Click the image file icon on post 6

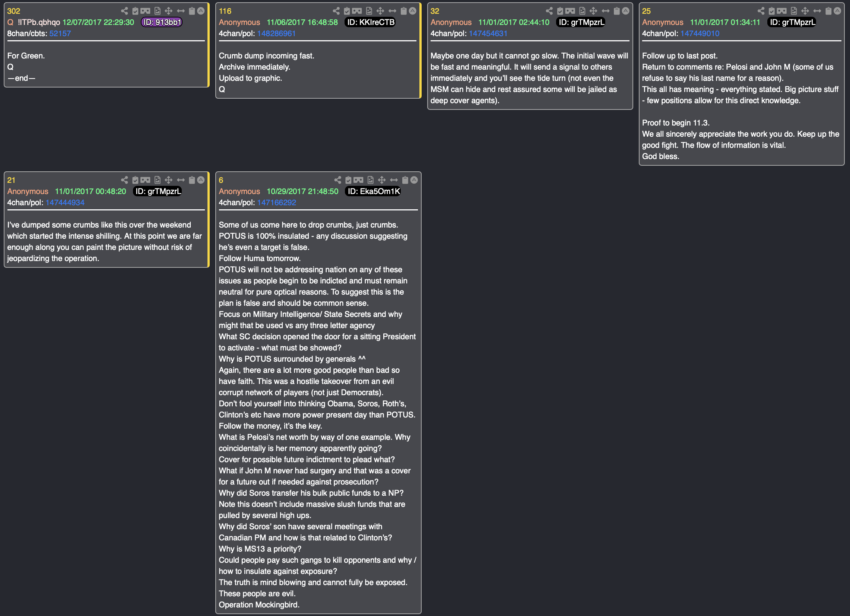point(371,180)
